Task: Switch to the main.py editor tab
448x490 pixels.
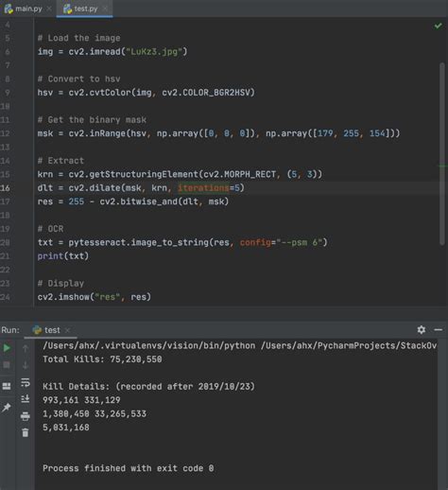Action: coord(24,9)
